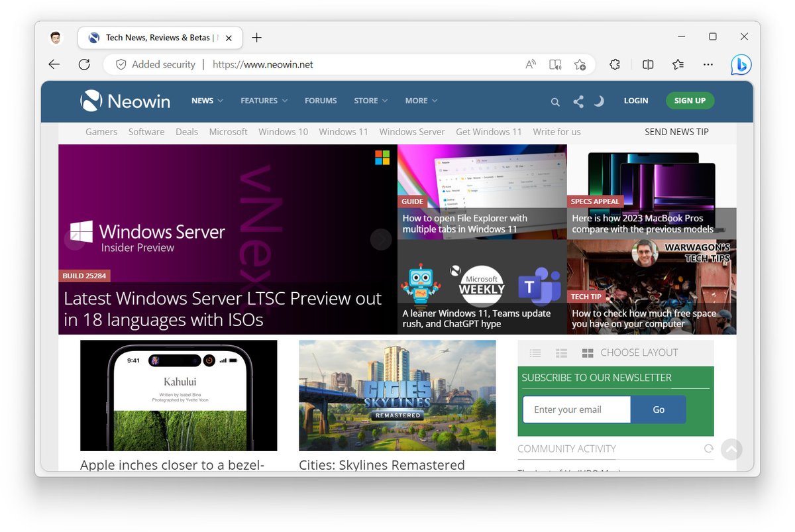The width and height of the screenshot is (795, 532).
Task: Click the SIGN UP button
Action: click(690, 100)
